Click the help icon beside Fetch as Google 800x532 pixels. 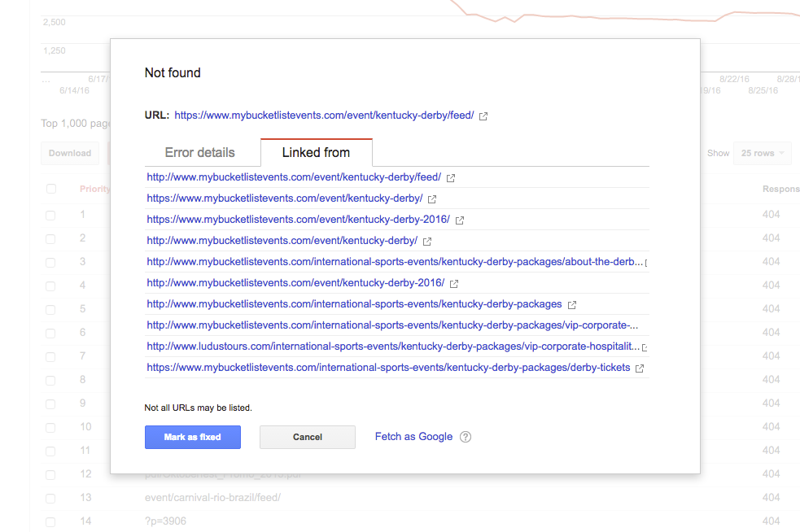[466, 437]
